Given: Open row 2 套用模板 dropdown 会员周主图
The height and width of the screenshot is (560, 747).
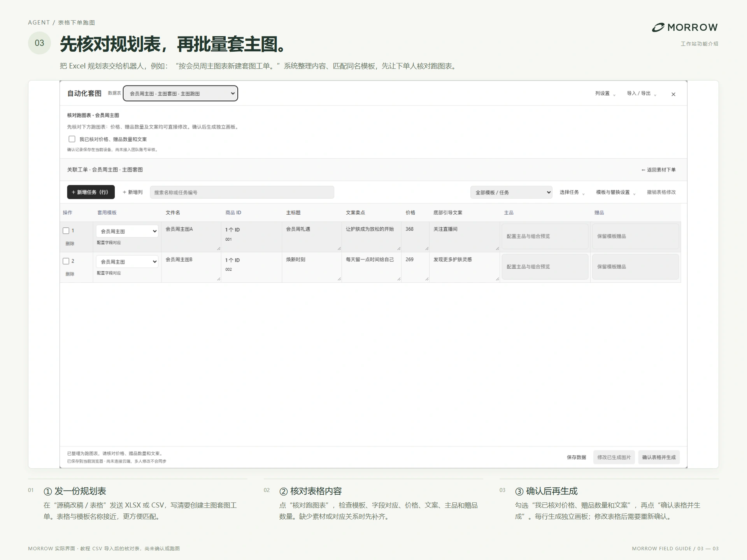Looking at the screenshot, I should tap(127, 262).
